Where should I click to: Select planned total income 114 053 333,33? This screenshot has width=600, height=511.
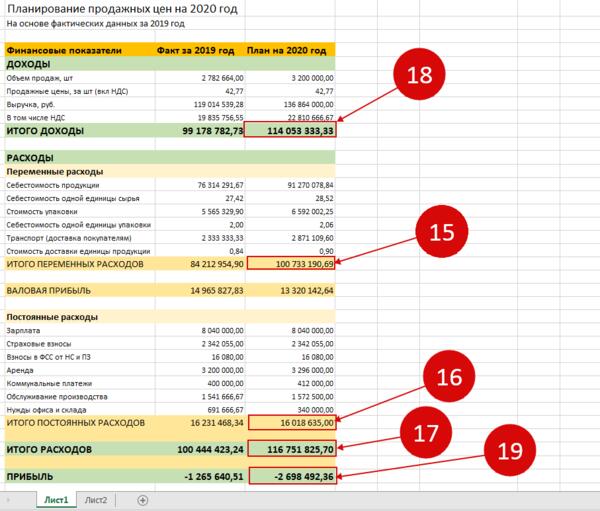pyautogui.click(x=290, y=130)
